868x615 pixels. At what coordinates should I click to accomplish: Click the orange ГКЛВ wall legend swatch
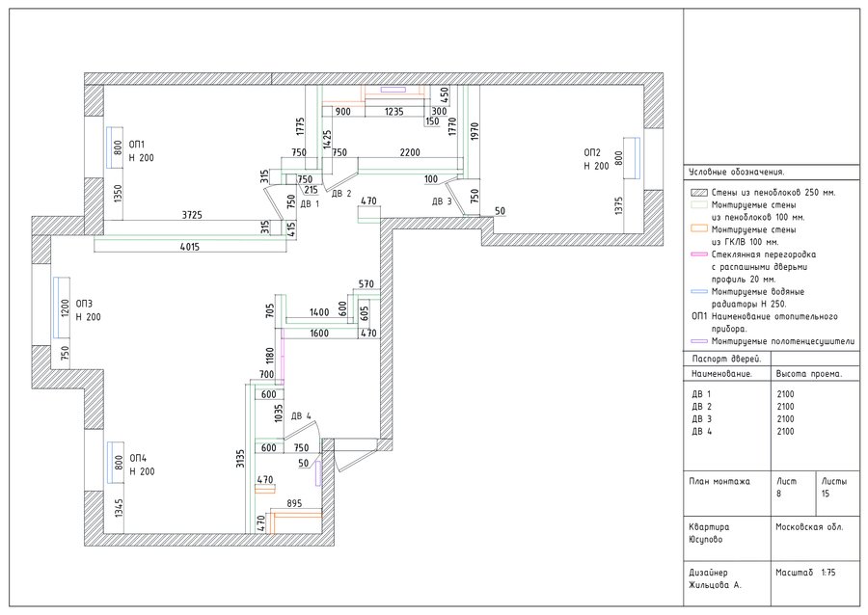click(x=699, y=230)
